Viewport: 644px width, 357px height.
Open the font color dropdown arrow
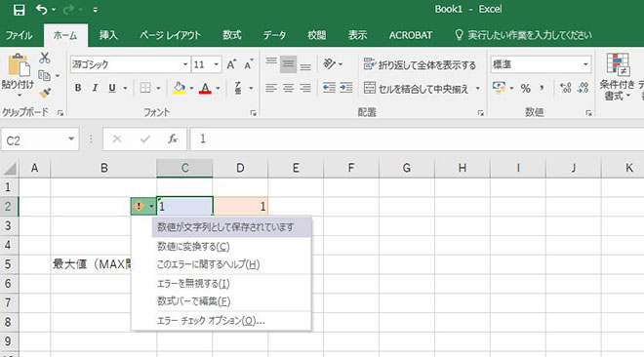219,88
